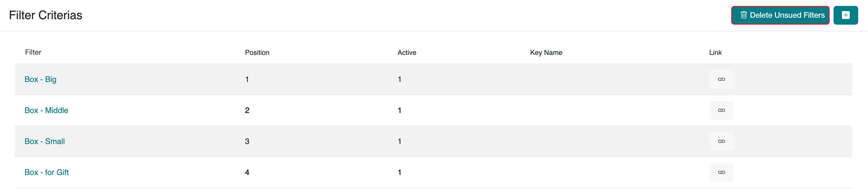The image size is (868, 195).
Task: Click active value in Box - Small row
Action: coord(399,141)
